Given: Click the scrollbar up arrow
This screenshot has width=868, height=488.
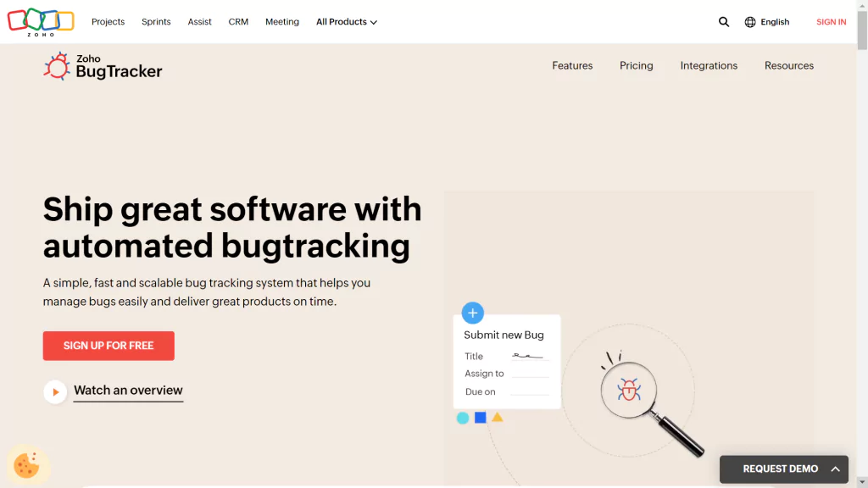Looking at the screenshot, I should (x=862, y=4).
